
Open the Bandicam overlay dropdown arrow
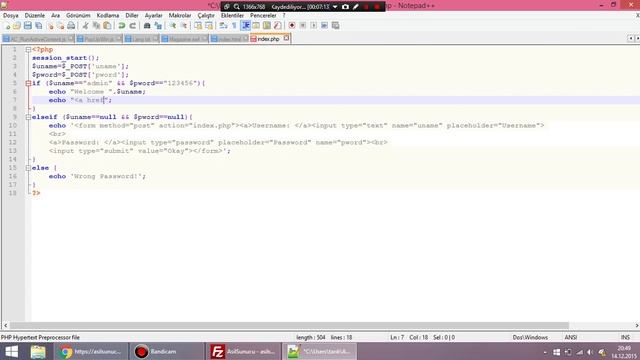click(335, 7)
